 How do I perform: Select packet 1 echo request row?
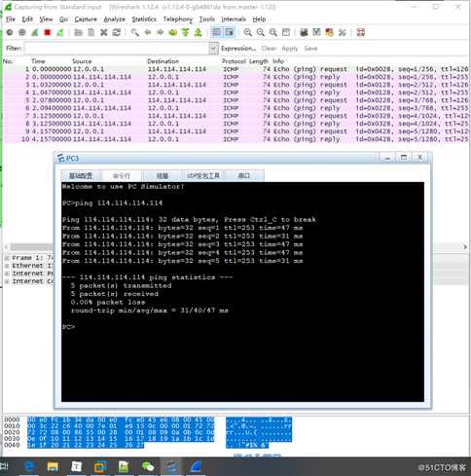tap(235, 69)
